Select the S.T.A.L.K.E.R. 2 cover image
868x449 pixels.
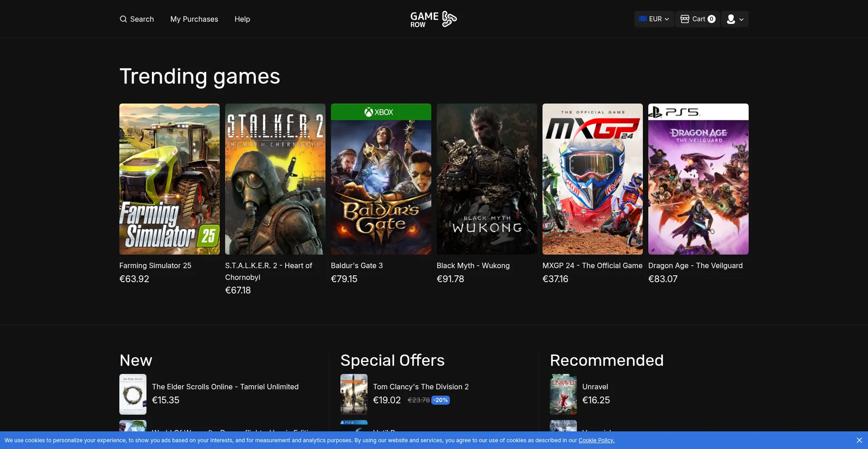tap(275, 179)
